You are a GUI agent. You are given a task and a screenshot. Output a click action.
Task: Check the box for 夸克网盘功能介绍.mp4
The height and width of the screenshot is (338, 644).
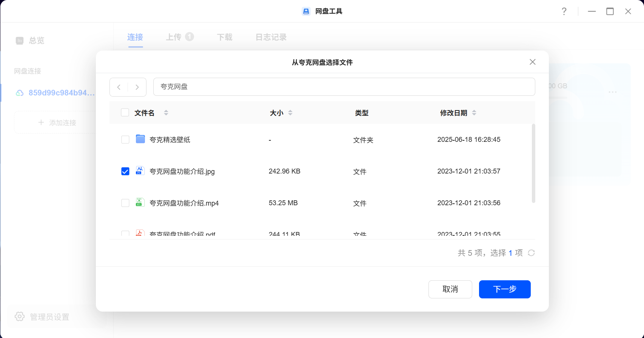(125, 203)
